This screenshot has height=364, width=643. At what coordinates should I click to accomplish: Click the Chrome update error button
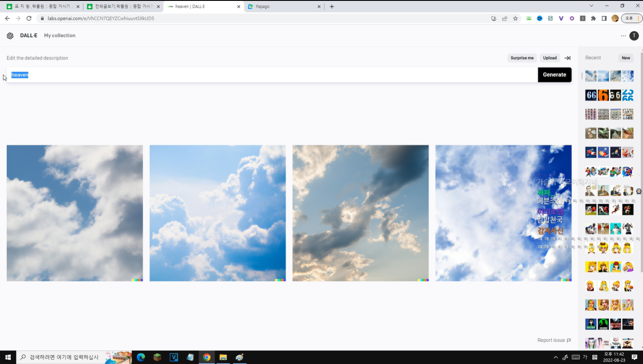tap(631, 19)
